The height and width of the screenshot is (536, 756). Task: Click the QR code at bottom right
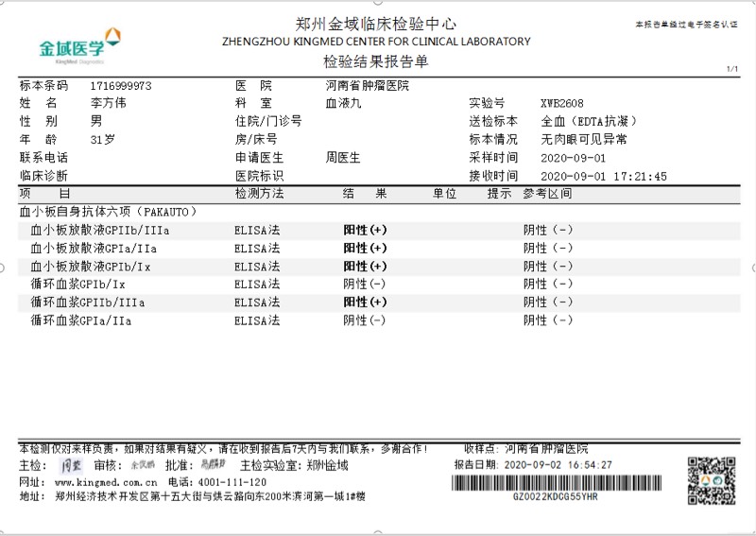coord(710,478)
